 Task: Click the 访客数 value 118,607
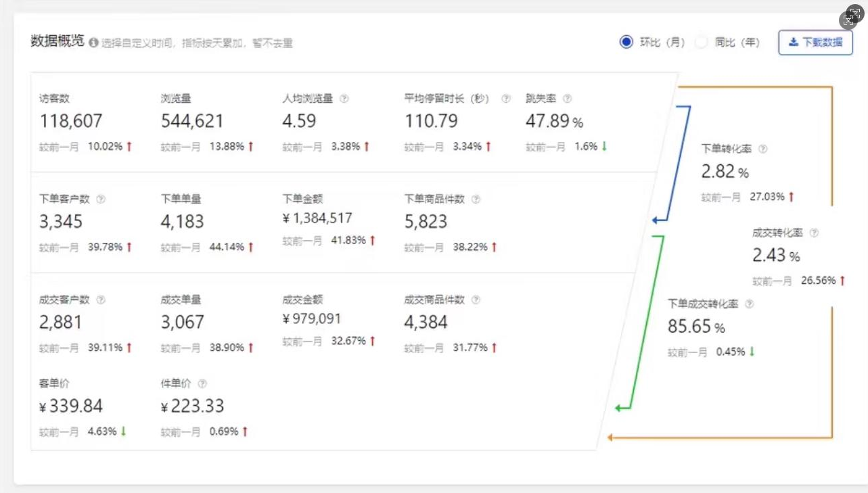[x=71, y=121]
